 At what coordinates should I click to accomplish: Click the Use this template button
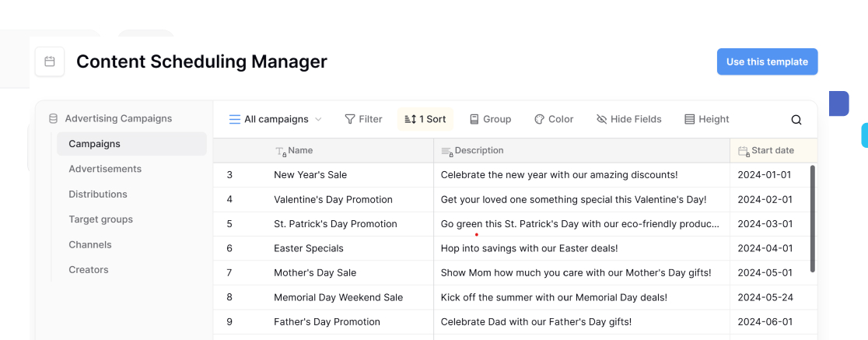pyautogui.click(x=767, y=61)
